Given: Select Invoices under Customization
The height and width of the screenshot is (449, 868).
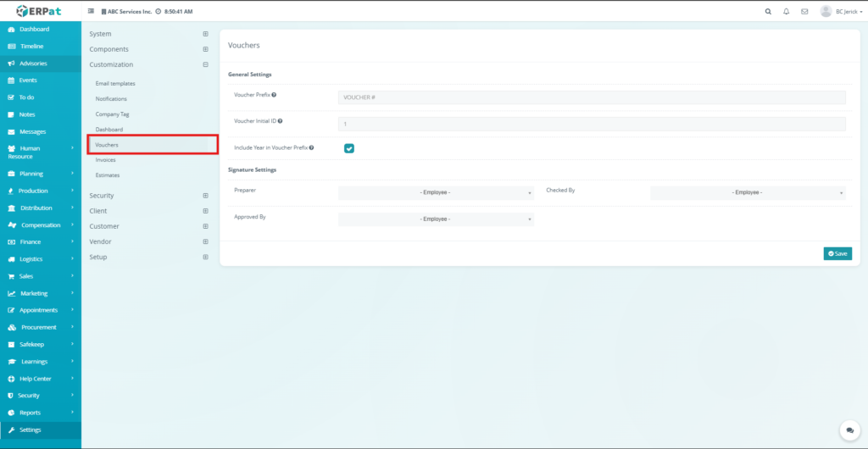Looking at the screenshot, I should pyautogui.click(x=106, y=160).
